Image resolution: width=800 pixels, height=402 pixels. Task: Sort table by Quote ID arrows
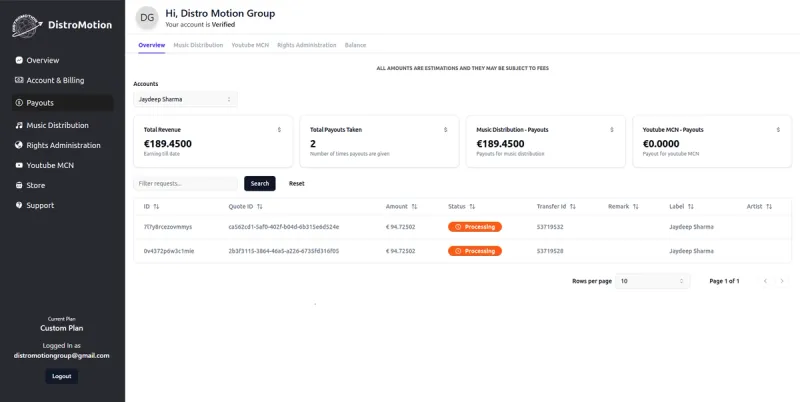(260, 207)
